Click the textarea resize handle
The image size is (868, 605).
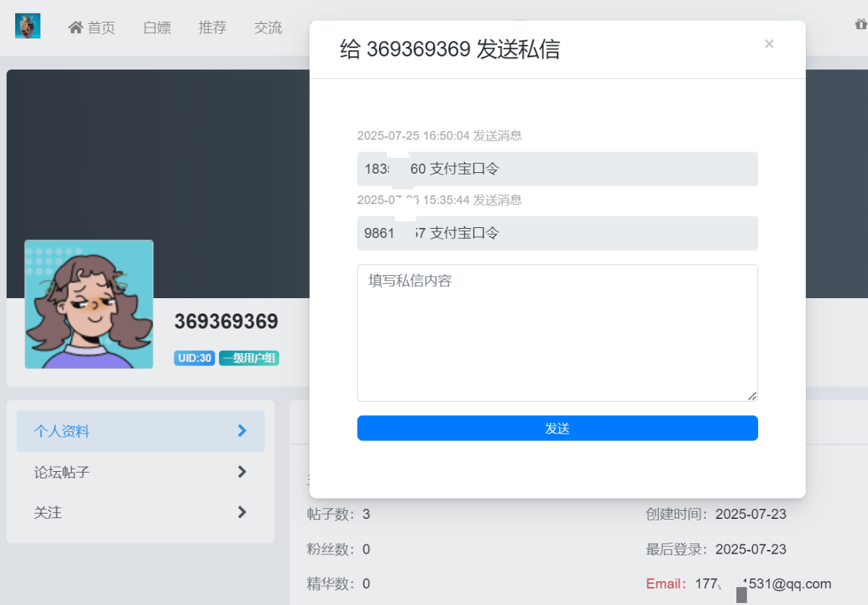click(x=752, y=396)
